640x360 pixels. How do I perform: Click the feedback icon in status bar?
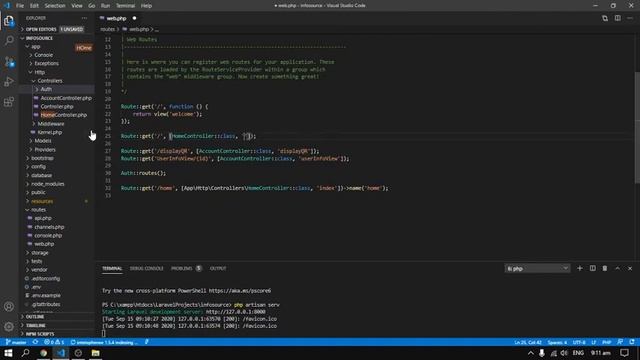(620, 342)
